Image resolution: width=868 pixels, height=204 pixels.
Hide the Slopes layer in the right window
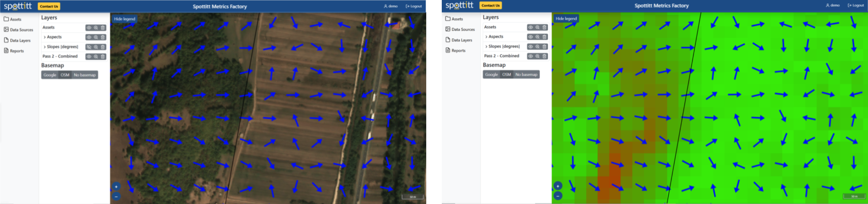coord(530,47)
